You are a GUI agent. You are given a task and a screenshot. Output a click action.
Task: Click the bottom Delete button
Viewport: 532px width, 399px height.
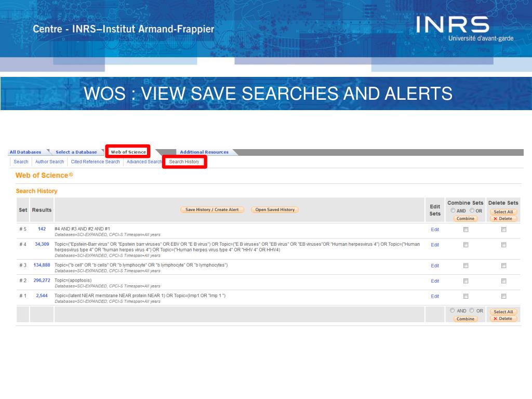503,318
